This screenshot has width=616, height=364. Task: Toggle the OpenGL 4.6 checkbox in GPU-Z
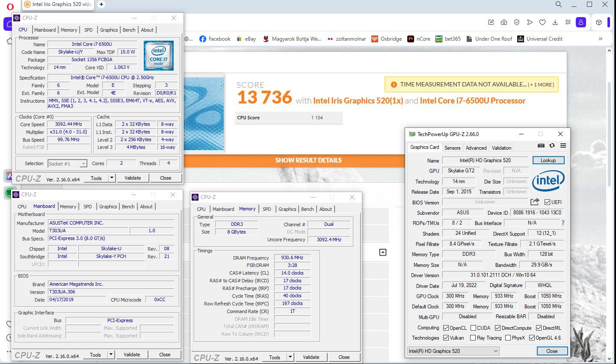(x=532, y=338)
